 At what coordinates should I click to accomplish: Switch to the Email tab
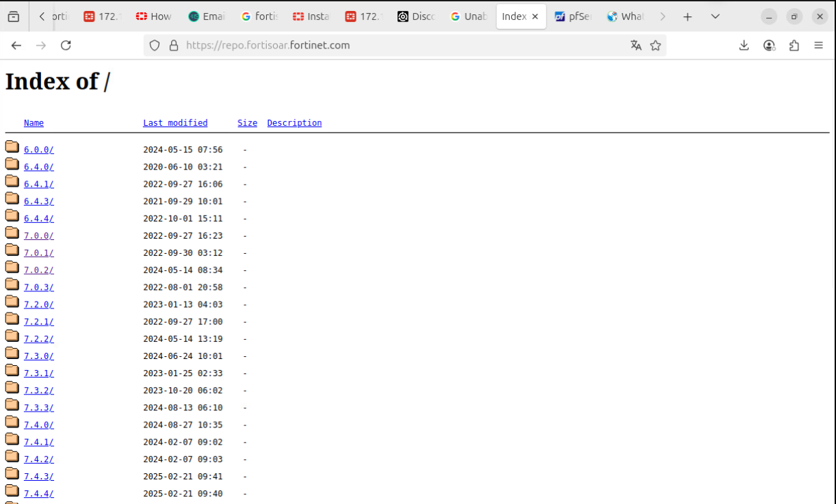(x=207, y=16)
